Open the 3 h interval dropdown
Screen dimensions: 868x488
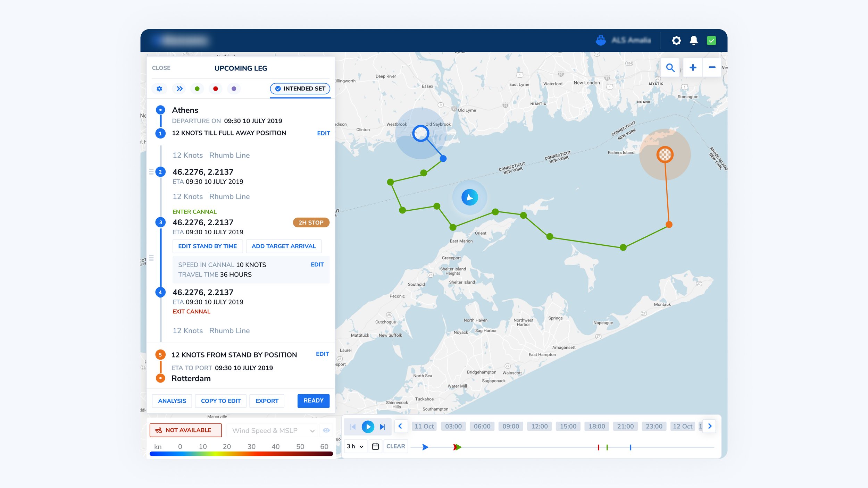click(355, 446)
